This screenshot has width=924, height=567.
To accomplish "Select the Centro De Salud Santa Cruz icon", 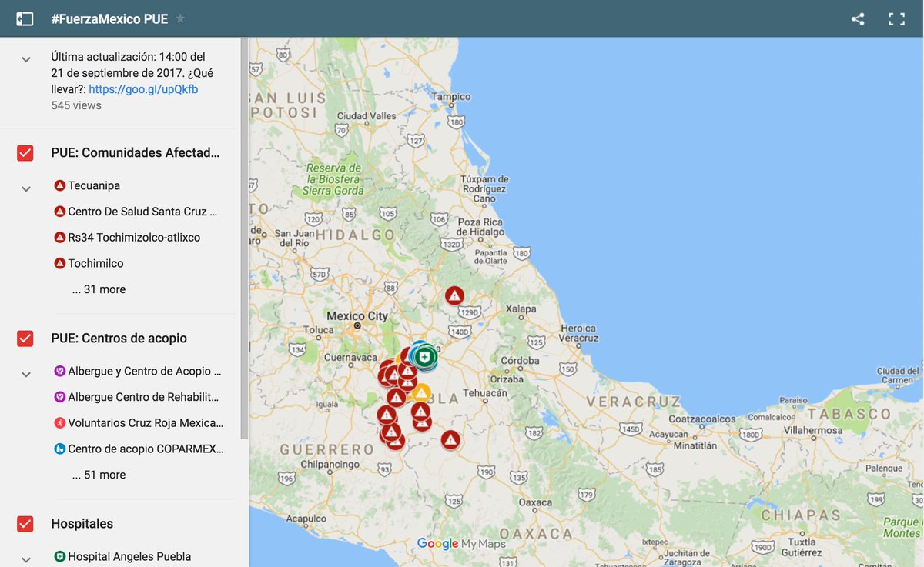I will click(59, 212).
